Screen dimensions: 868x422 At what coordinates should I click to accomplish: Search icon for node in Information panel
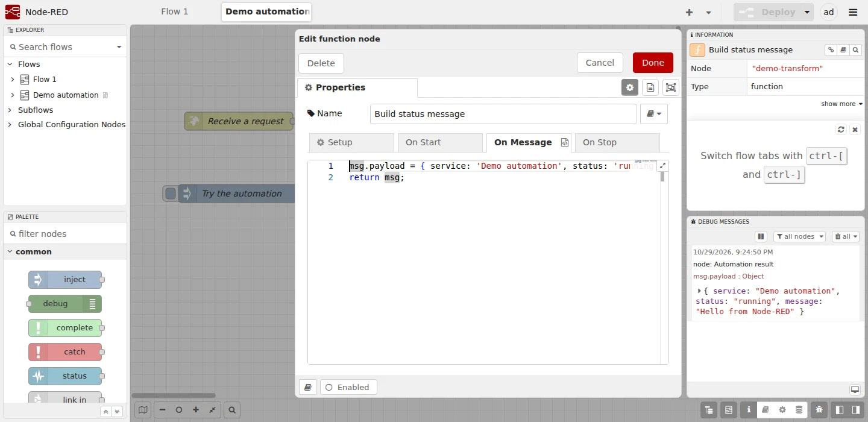(x=856, y=50)
